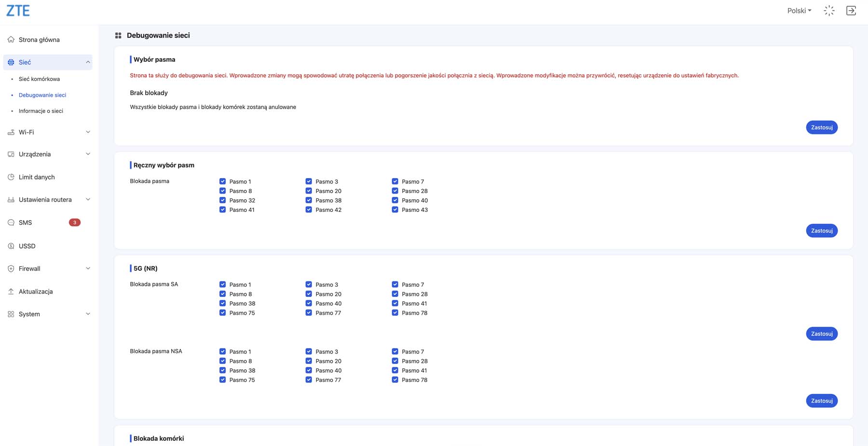Go to Informacje o sieci page

tap(41, 111)
